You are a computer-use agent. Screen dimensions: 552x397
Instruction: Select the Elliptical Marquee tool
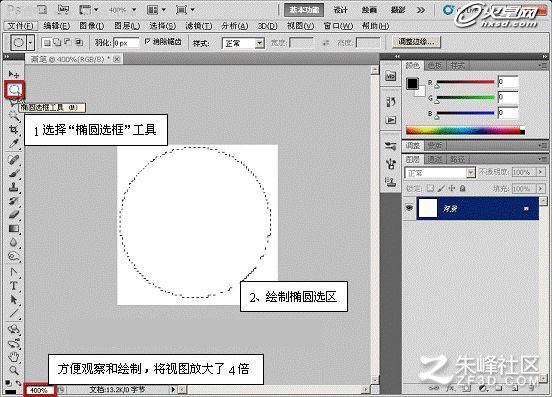tap(14, 90)
